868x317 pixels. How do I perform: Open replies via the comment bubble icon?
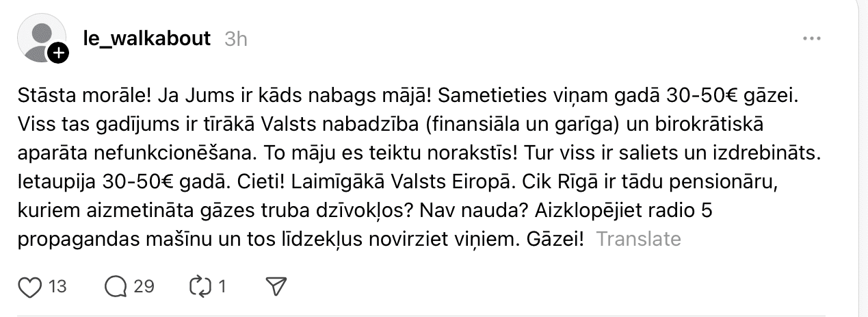point(116,286)
